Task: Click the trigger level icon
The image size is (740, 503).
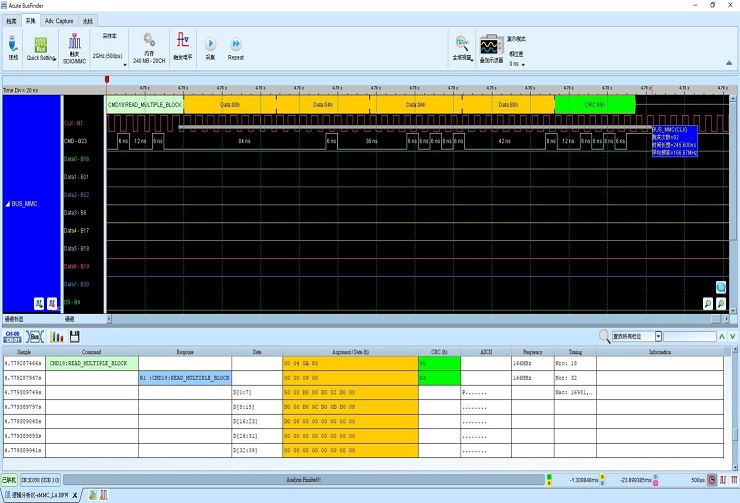Action: [183, 42]
